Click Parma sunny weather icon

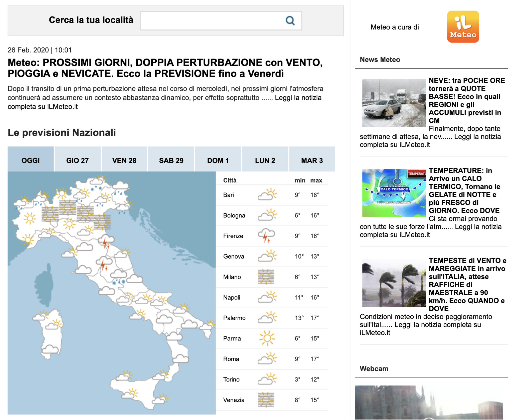click(267, 338)
